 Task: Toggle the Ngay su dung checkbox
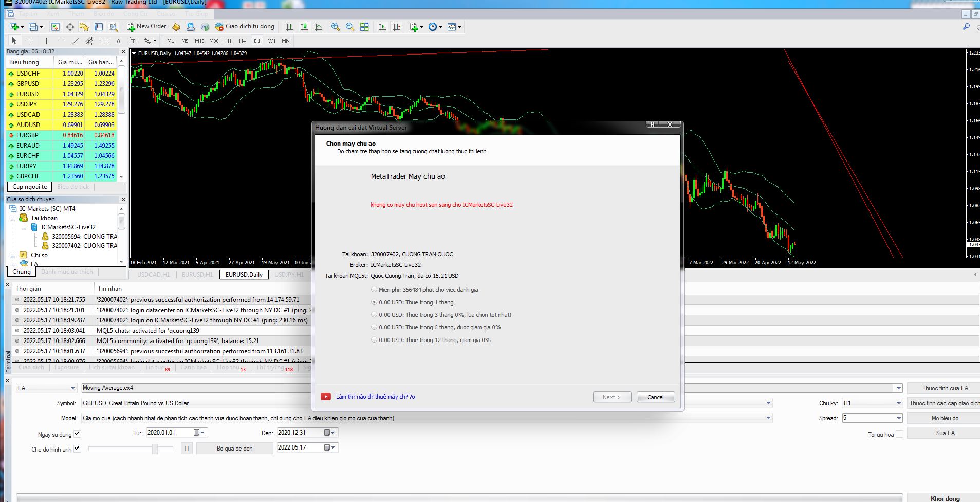(77, 434)
